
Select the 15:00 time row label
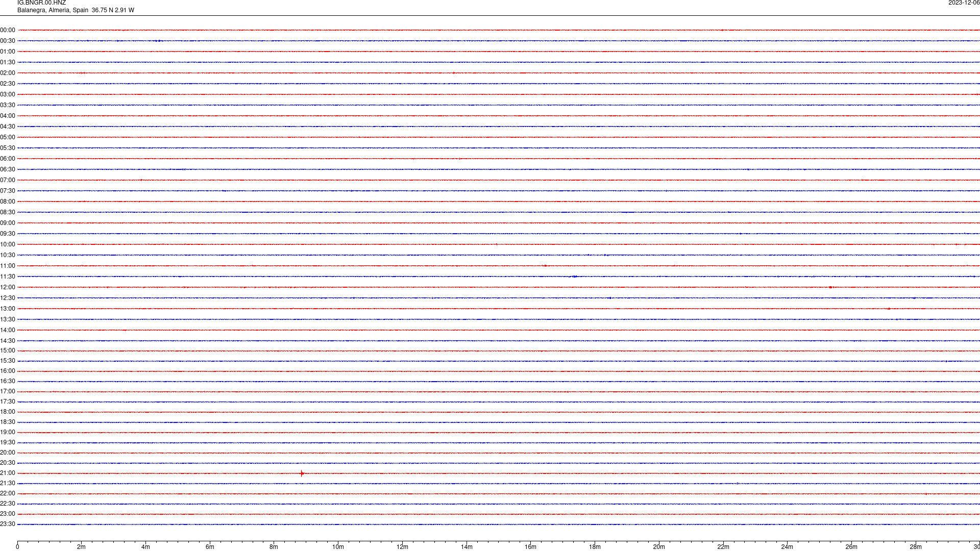click(x=8, y=350)
